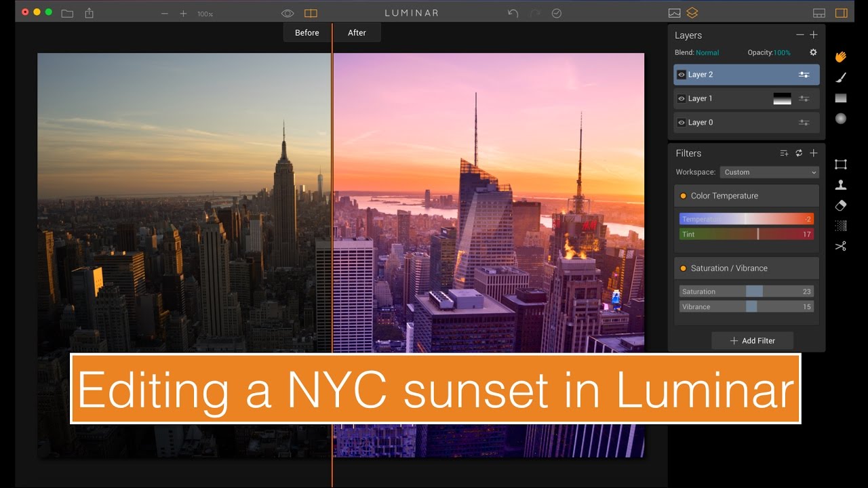The width and height of the screenshot is (868, 488).
Task: Add a filter with Filters plus icon
Action: tap(814, 153)
